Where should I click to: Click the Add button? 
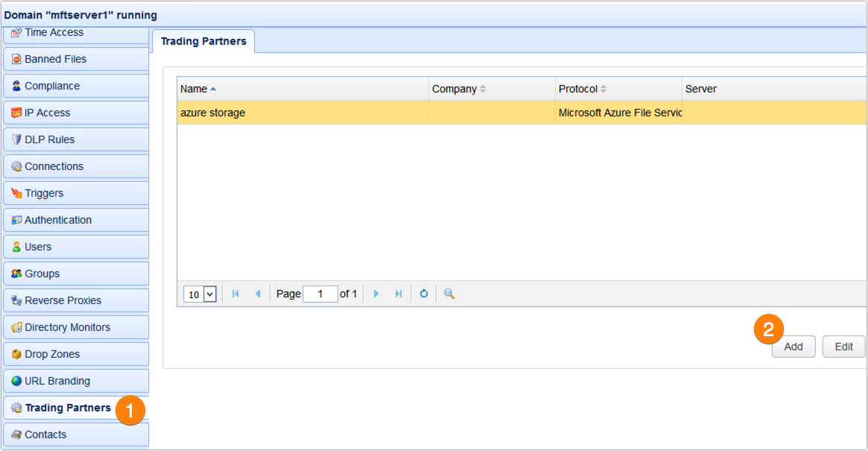pyautogui.click(x=793, y=346)
